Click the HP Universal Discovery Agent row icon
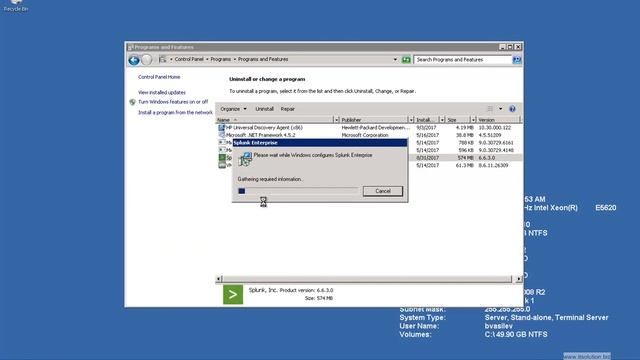Viewport: 640px width, 360px height. click(222, 127)
